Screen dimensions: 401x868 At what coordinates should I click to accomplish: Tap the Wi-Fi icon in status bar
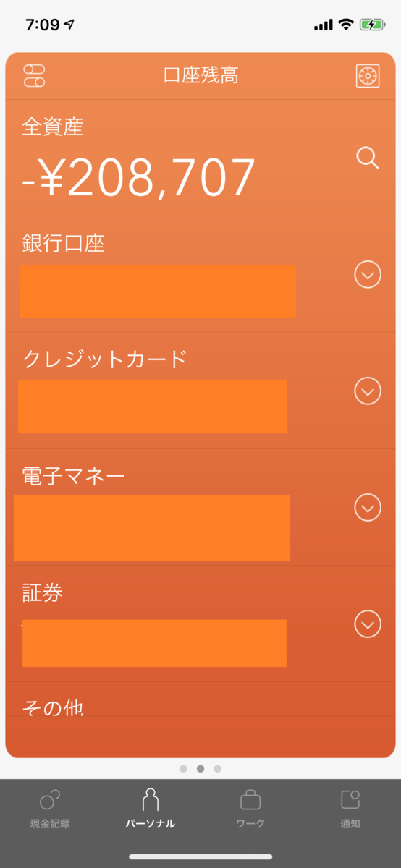346,25
